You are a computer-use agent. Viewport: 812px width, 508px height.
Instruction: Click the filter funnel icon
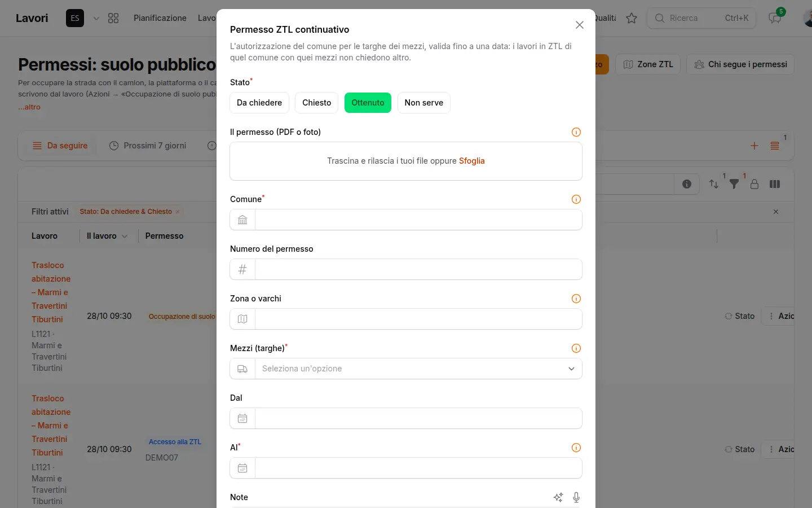[x=734, y=184]
